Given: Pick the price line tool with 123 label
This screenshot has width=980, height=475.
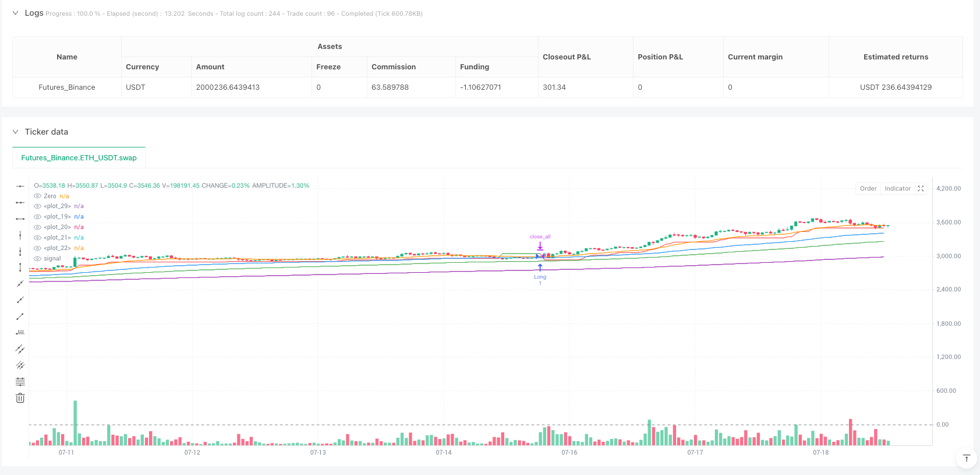Looking at the screenshot, I should pyautogui.click(x=20, y=332).
